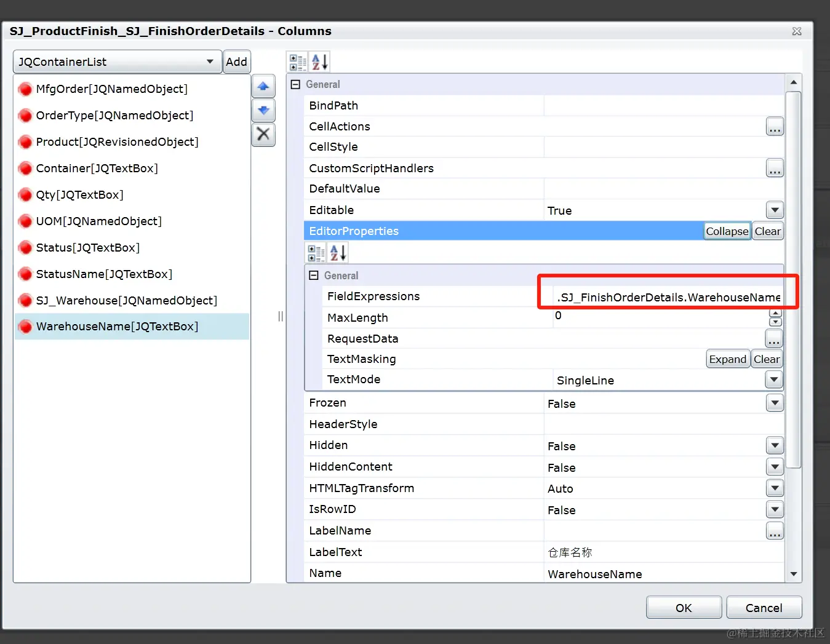Edit the Name value WarehouseName
This screenshot has width=830, height=644.
click(x=664, y=574)
